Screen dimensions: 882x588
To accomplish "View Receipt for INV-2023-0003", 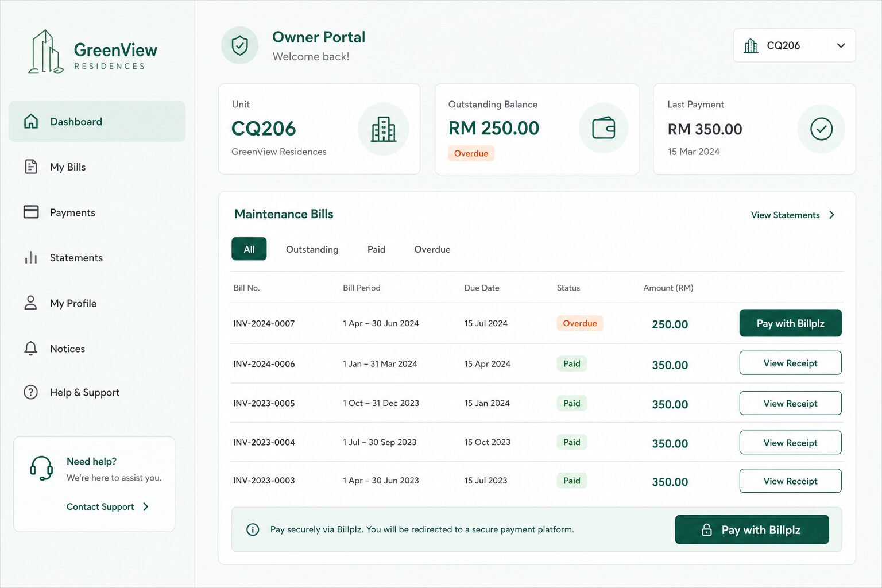I will 790,481.
